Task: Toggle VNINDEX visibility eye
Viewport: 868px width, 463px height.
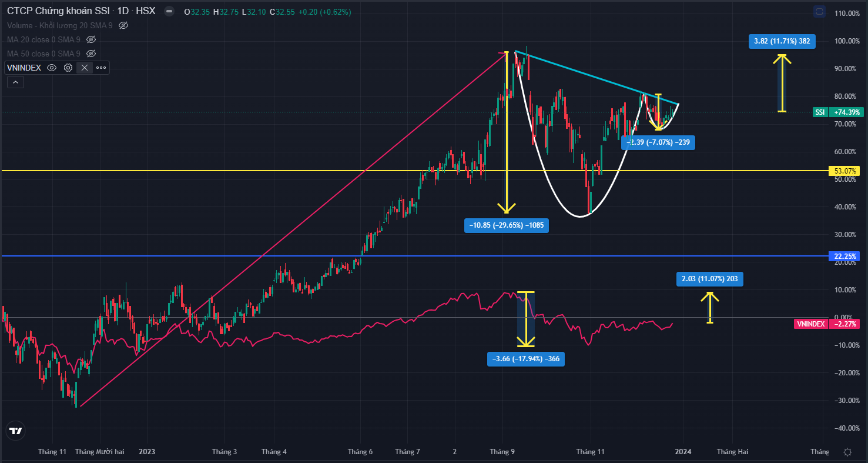Action: click(x=52, y=68)
